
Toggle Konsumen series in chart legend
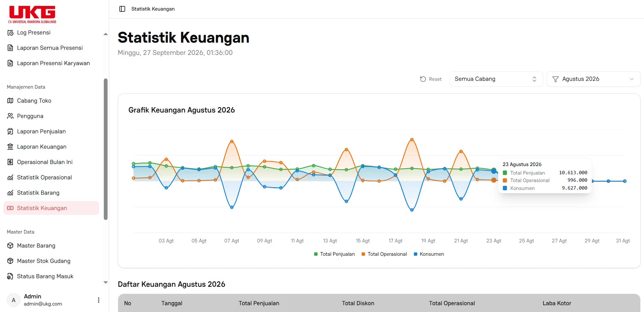[429, 254]
